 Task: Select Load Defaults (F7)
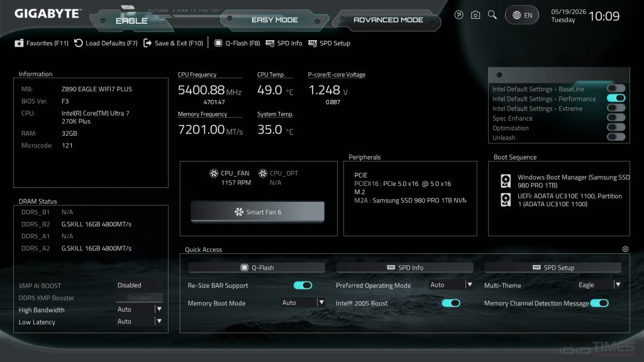[106, 43]
